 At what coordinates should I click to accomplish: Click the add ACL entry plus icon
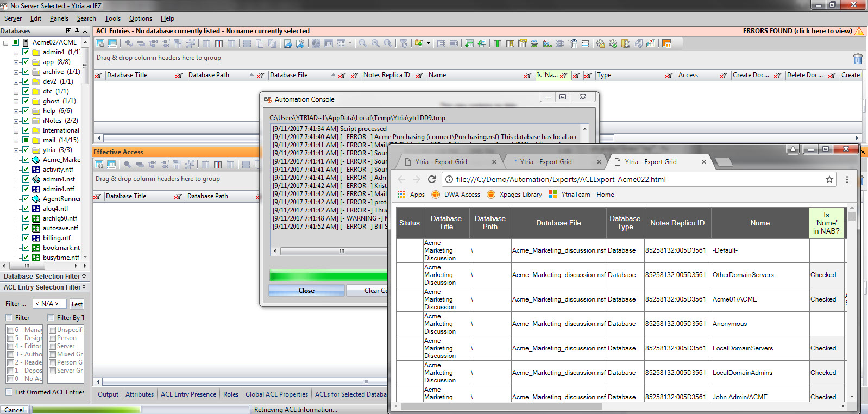click(128, 43)
